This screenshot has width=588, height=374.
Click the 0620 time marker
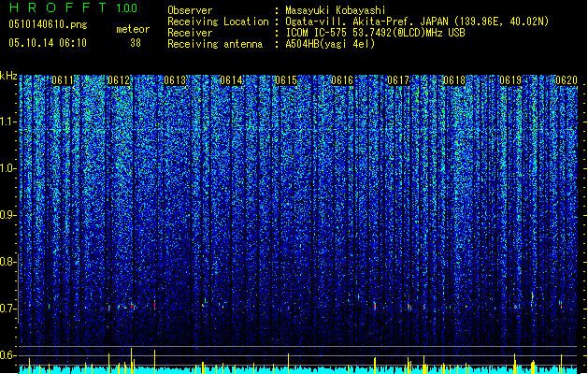[566, 80]
